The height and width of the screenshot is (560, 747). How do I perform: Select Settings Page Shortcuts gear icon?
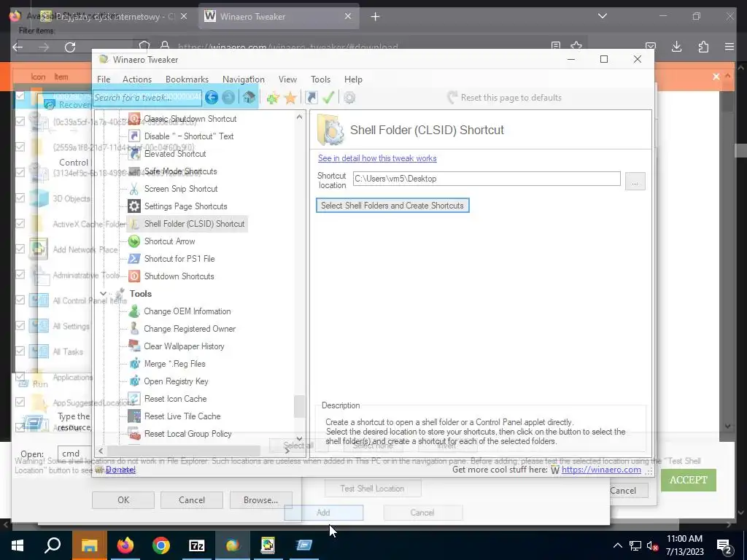tap(134, 206)
